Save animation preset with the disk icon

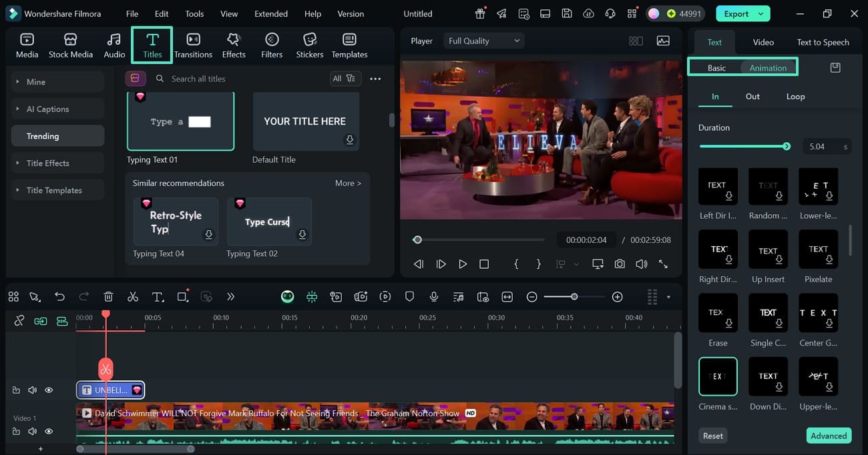point(835,67)
